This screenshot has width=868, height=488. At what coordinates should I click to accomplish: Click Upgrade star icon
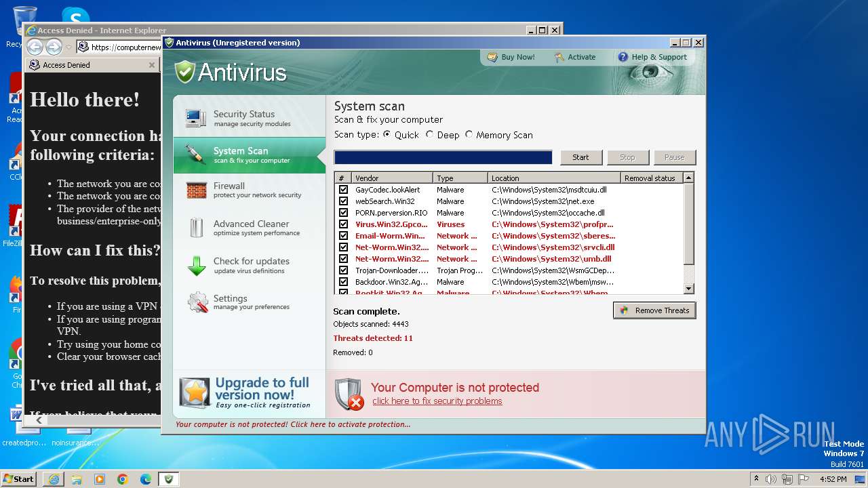(x=195, y=392)
